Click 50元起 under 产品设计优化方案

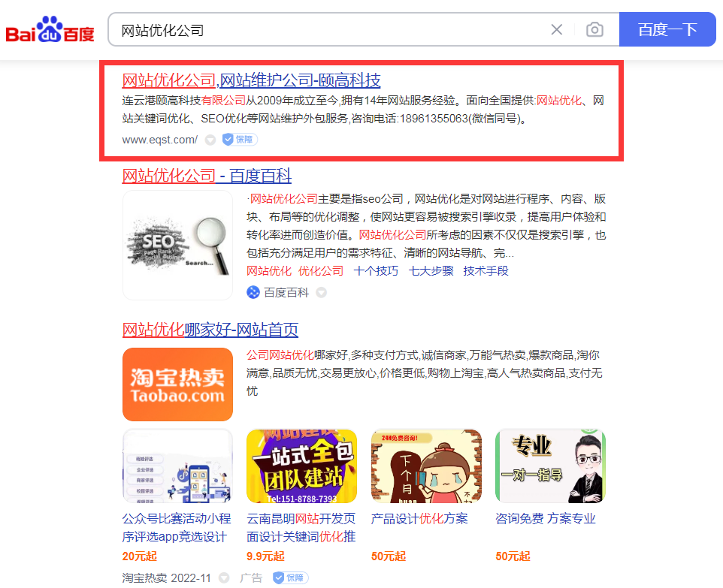coord(389,556)
